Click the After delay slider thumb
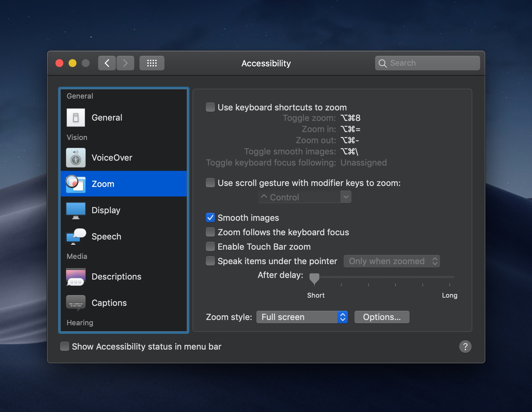Screen dimensions: 532x412 coord(314,279)
